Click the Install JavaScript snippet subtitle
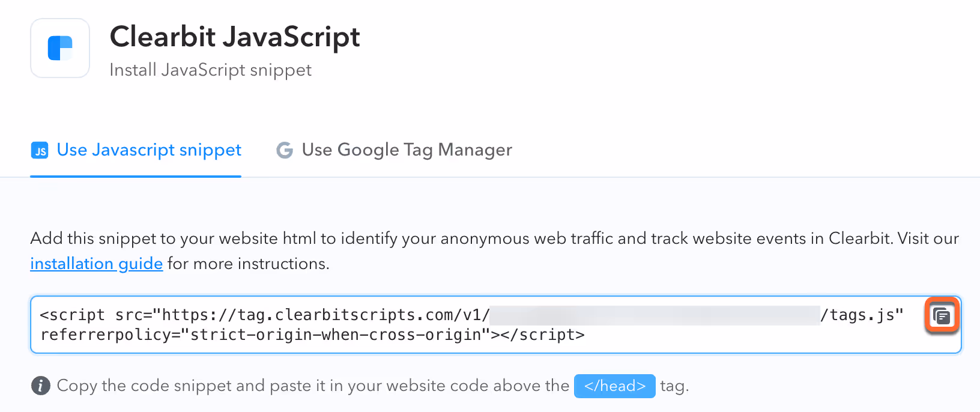The width and height of the screenshot is (980, 412). click(210, 69)
